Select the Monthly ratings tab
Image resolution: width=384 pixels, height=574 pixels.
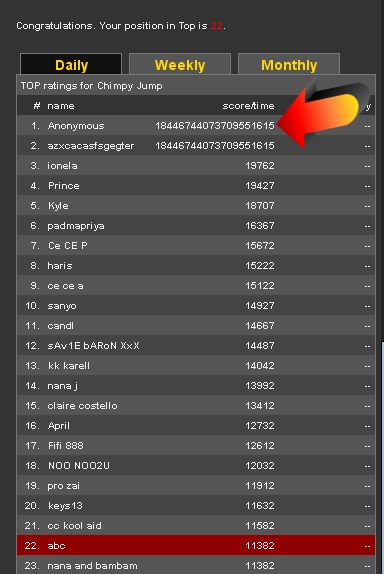(x=289, y=64)
